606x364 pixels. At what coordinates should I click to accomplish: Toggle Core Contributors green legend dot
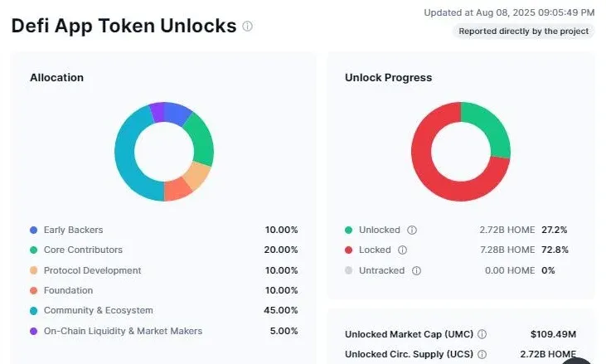(34, 250)
